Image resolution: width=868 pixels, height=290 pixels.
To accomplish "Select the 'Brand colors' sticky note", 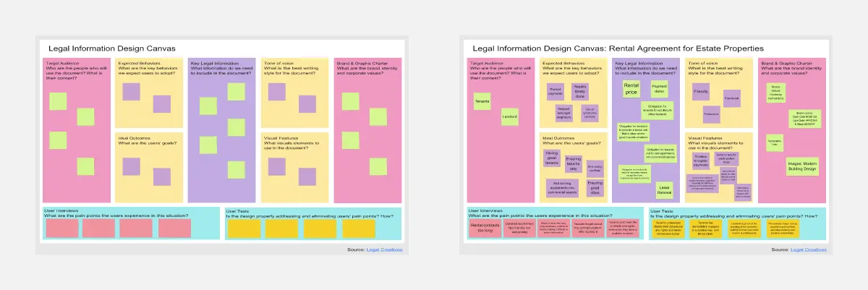I will point(805,119).
